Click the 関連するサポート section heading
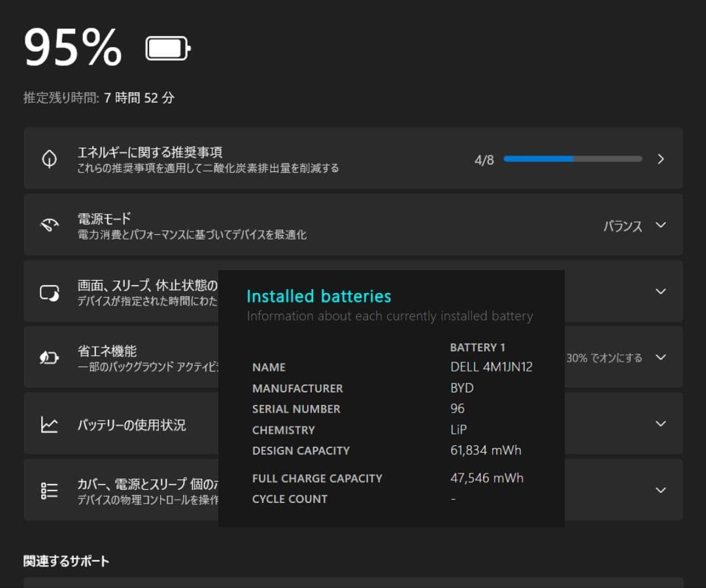Screen dimensions: 706x588 point(65,561)
